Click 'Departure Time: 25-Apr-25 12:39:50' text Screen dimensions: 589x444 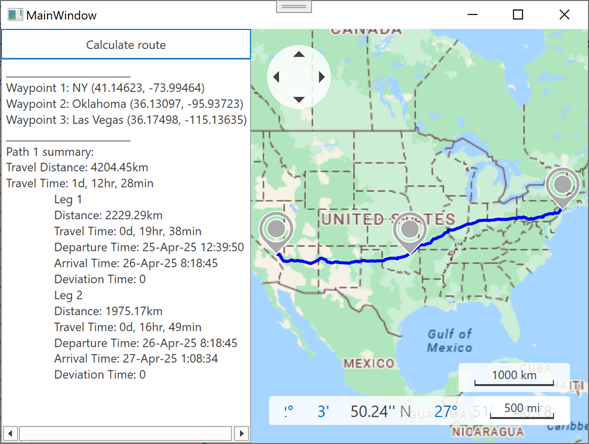[x=149, y=247]
